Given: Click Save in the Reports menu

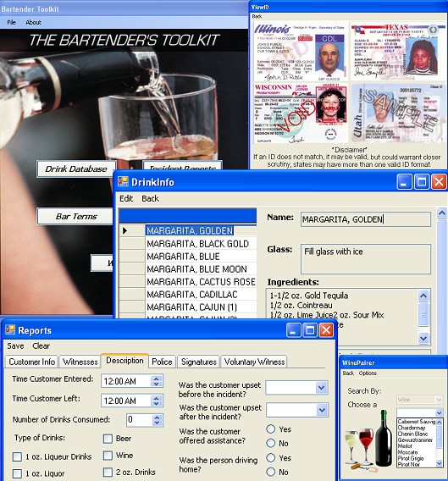Looking at the screenshot, I should click(15, 346).
